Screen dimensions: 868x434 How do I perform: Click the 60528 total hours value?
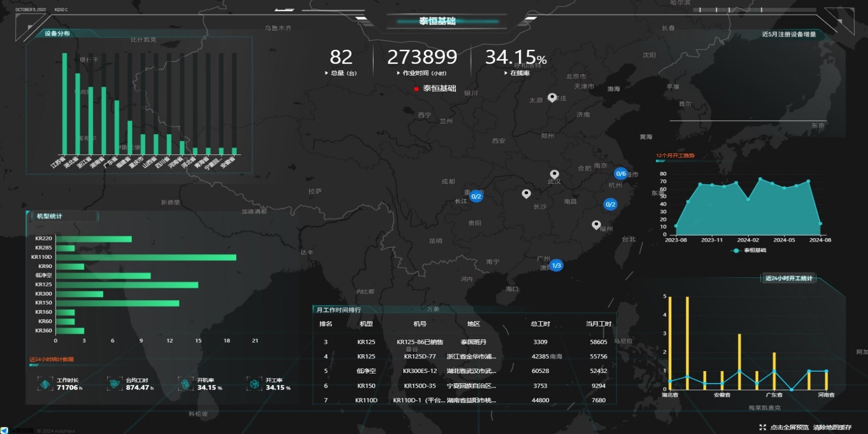540,371
